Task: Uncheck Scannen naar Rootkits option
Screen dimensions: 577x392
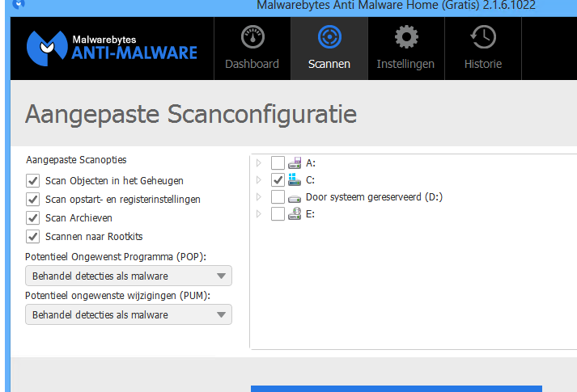Action: point(33,237)
